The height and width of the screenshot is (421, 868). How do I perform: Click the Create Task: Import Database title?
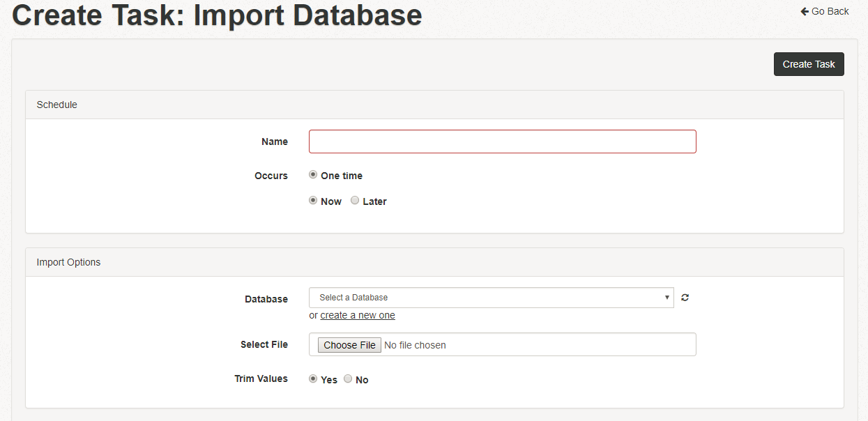tap(218, 15)
